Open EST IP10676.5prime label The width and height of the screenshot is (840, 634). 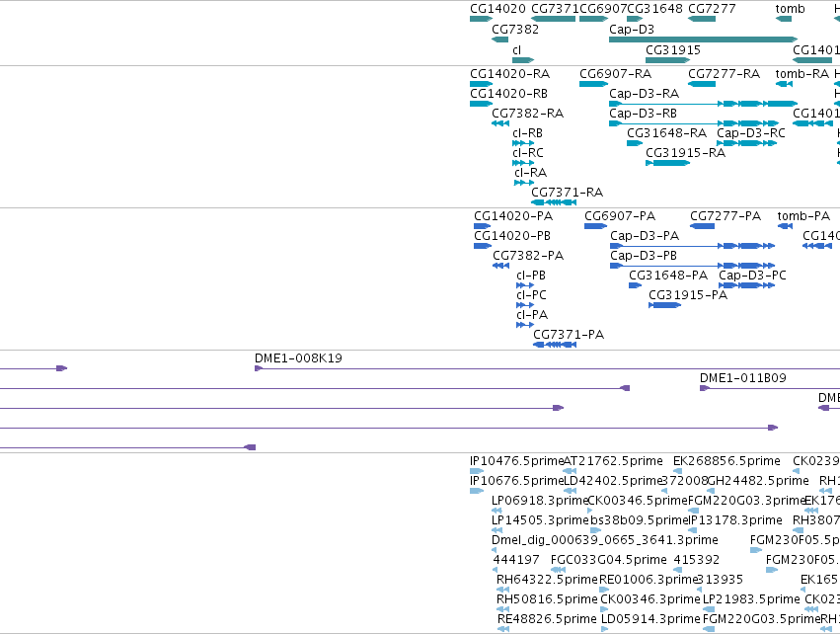click(x=516, y=481)
